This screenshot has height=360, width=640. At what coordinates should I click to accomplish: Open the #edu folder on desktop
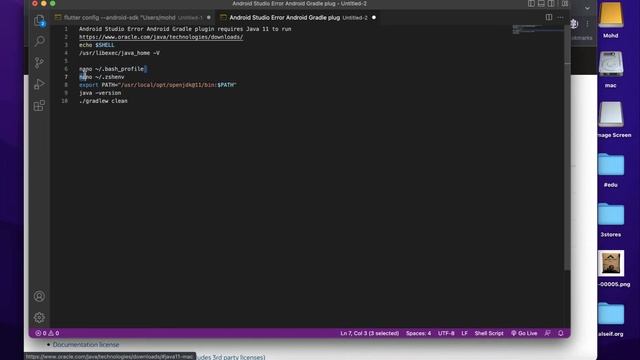coord(611,170)
